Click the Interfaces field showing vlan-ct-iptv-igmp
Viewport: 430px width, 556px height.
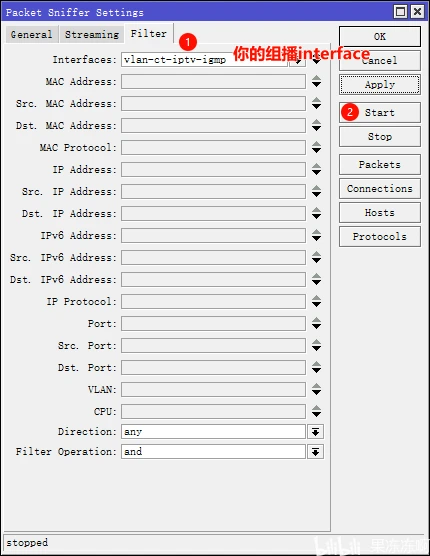tap(204, 60)
